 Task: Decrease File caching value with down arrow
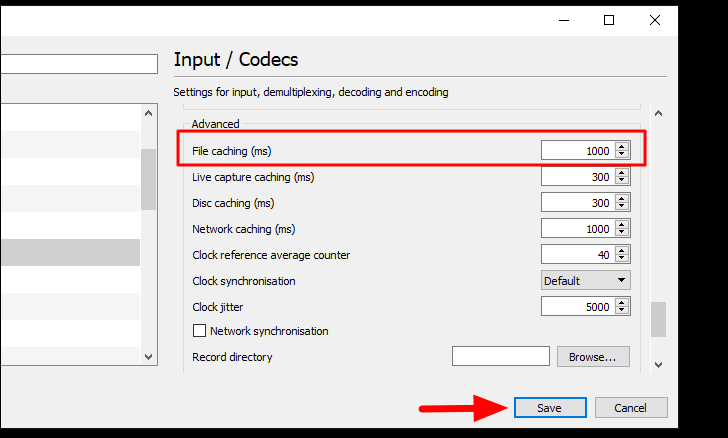coord(622,154)
